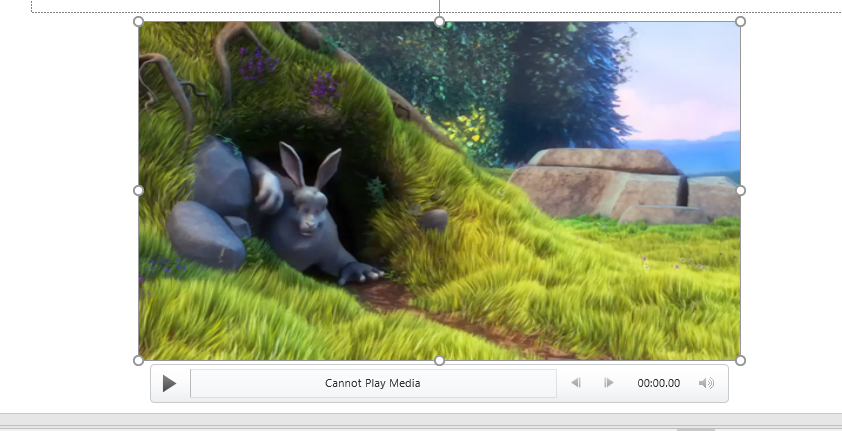Click the right-middle resize handle of video

[741, 191]
